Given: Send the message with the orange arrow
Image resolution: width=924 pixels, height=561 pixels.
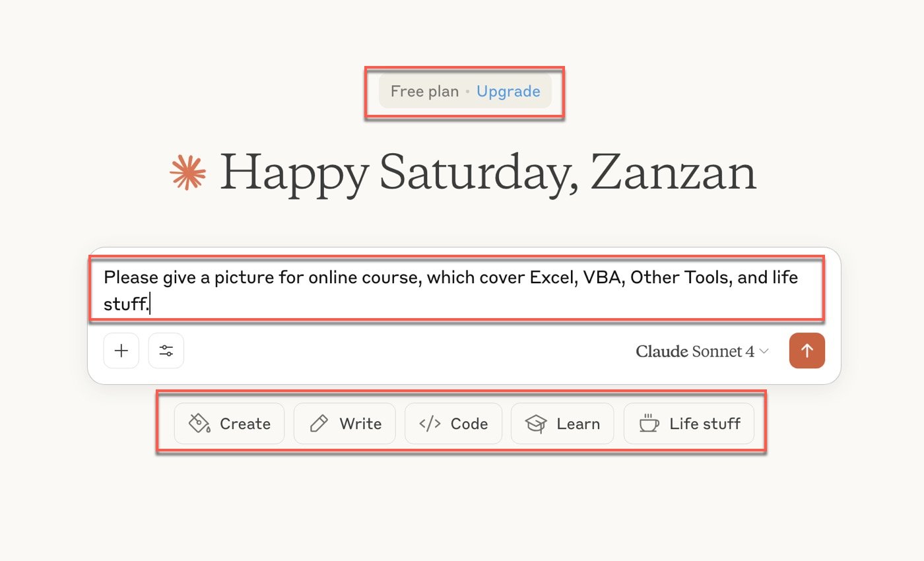Looking at the screenshot, I should tap(807, 350).
